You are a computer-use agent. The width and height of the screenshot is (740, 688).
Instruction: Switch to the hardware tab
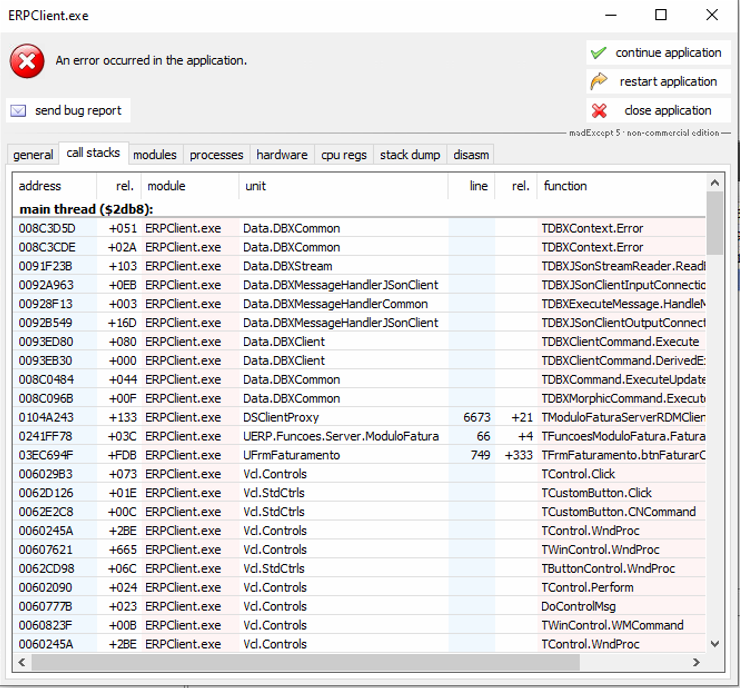pos(281,155)
